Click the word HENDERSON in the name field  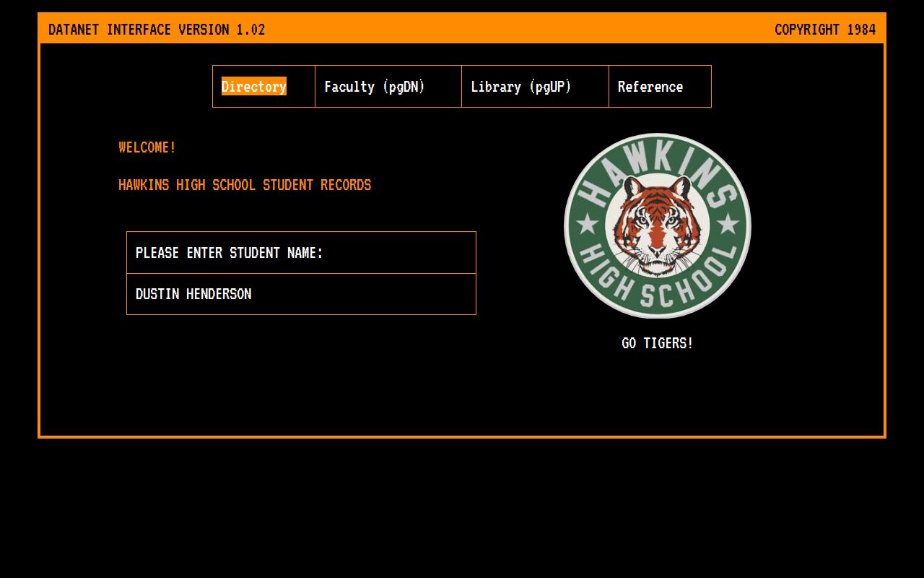tap(219, 294)
